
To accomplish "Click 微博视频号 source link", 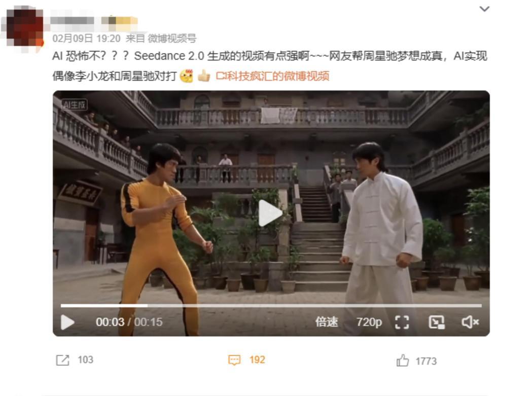I will [172, 39].
